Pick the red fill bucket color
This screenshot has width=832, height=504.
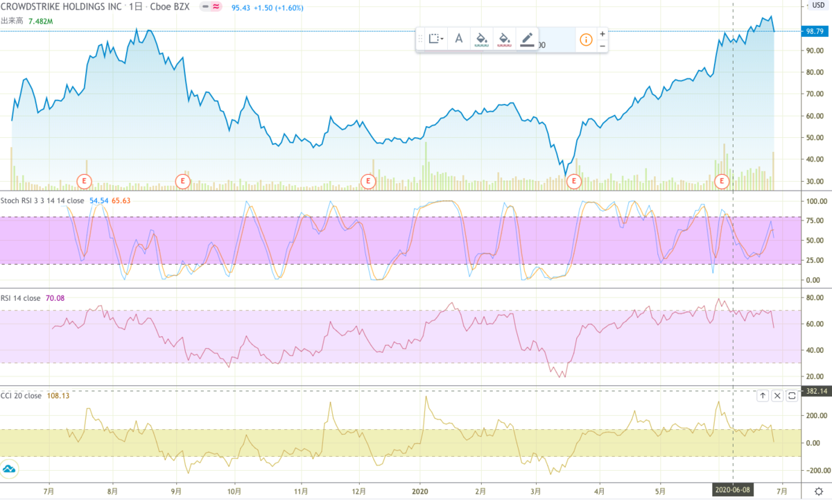tap(505, 39)
